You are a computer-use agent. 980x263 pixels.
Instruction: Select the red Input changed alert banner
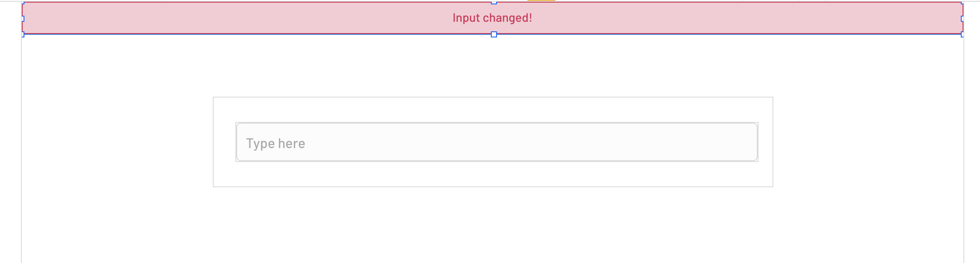pos(305,17)
